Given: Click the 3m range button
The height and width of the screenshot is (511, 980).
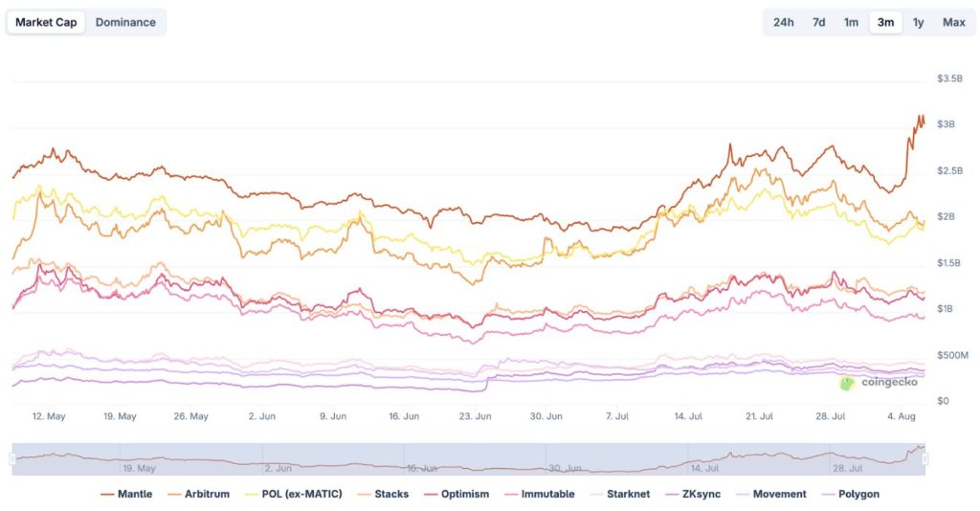Looking at the screenshot, I should [885, 22].
